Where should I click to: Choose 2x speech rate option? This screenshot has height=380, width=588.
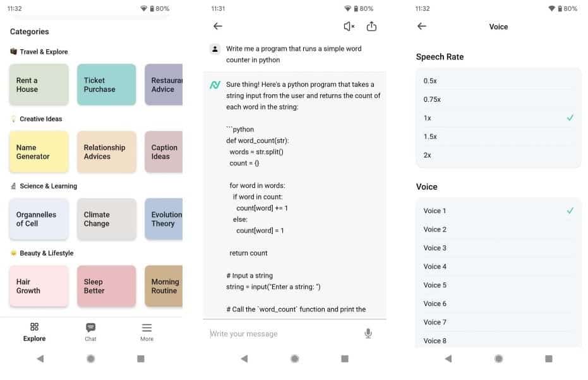[498, 155]
